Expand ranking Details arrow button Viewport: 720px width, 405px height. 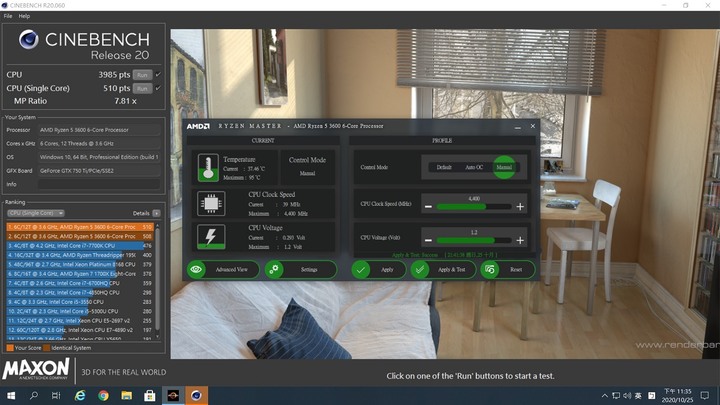click(156, 213)
